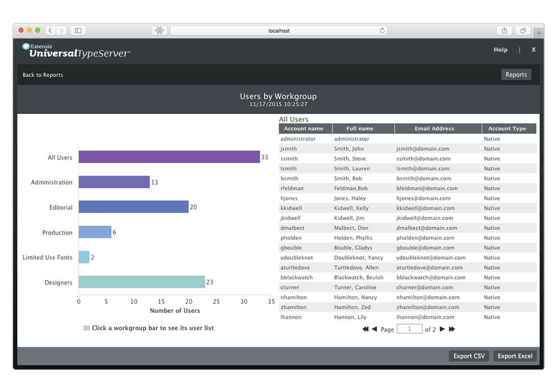Click email 'hjones@domain.com'
Screen dimensions: 557x392
(423, 199)
